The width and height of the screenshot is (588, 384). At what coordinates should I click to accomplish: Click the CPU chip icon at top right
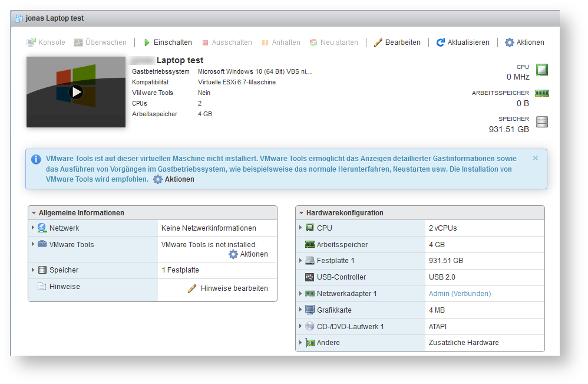pyautogui.click(x=541, y=70)
